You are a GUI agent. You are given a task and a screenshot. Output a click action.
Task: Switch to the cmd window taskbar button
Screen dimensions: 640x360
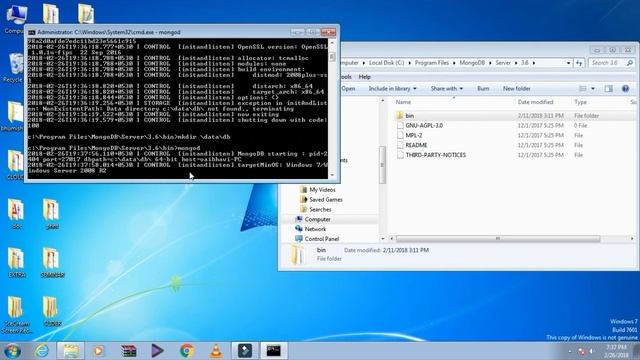273,351
